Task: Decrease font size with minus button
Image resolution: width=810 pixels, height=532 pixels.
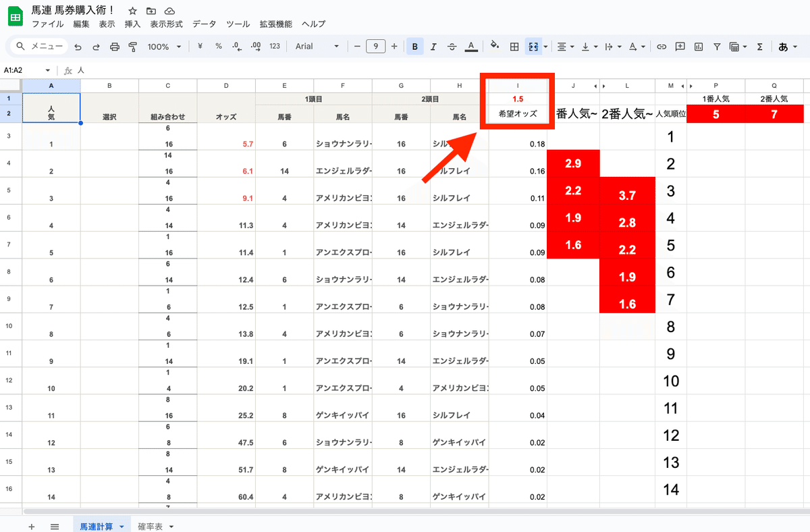Action: [357, 47]
